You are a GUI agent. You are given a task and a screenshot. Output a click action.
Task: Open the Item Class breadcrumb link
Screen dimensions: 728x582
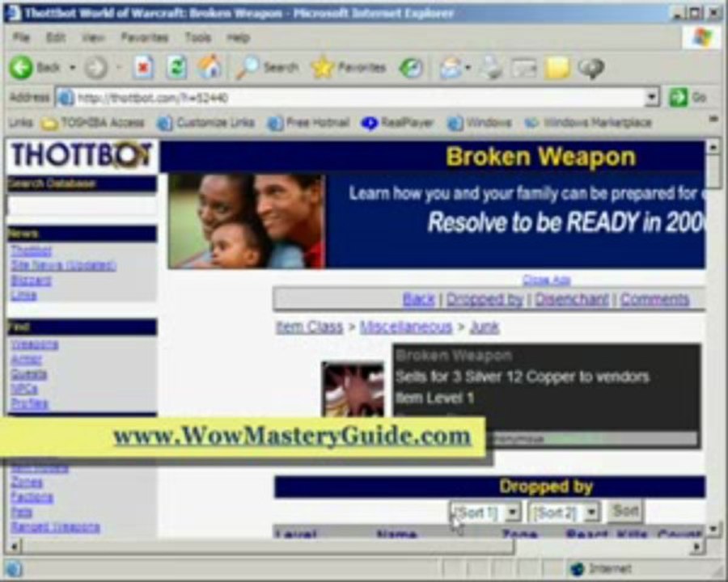[309, 327]
